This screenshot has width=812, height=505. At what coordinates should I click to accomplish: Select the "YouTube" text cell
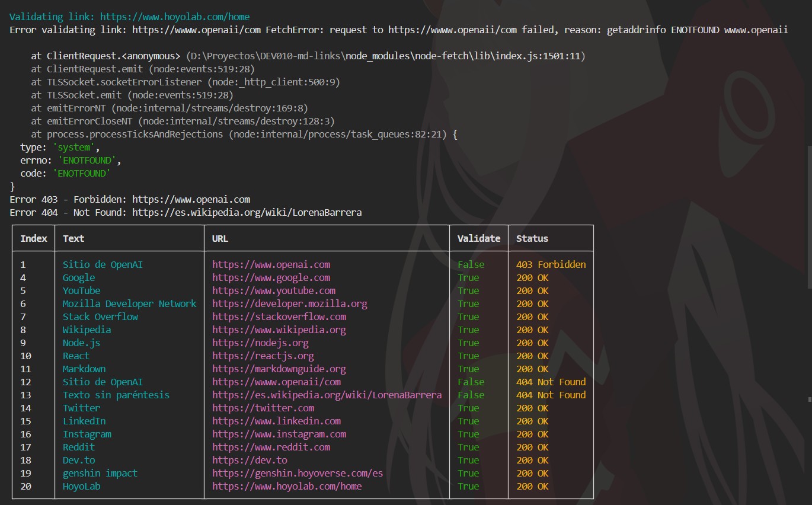pyautogui.click(x=82, y=290)
